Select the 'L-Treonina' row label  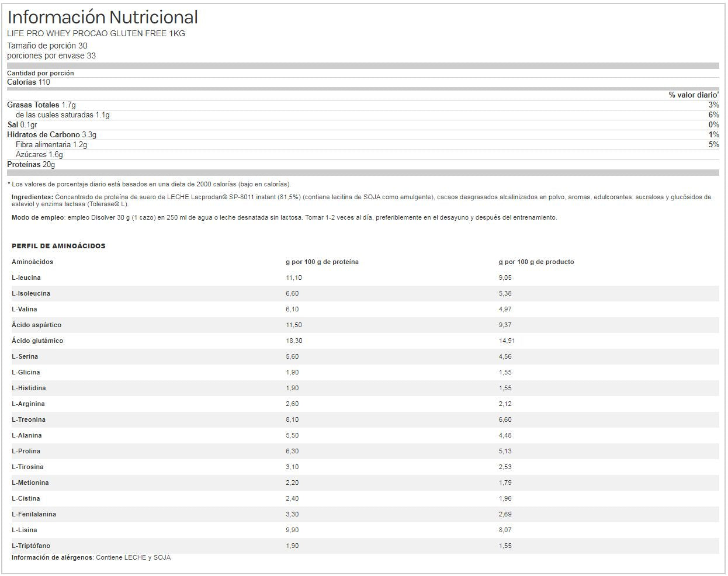point(29,419)
